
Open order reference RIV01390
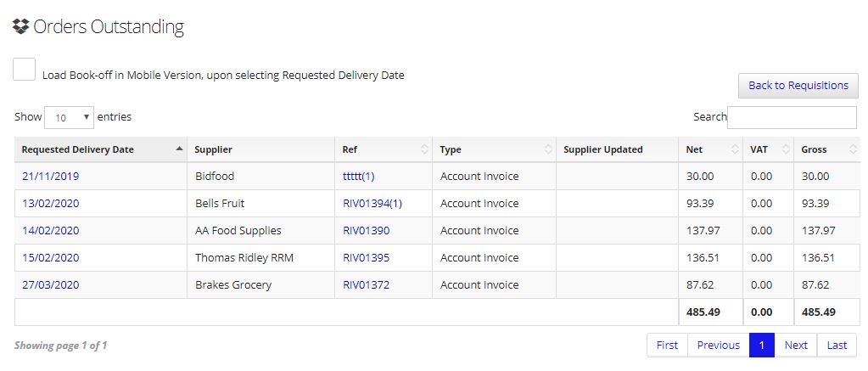tap(366, 230)
